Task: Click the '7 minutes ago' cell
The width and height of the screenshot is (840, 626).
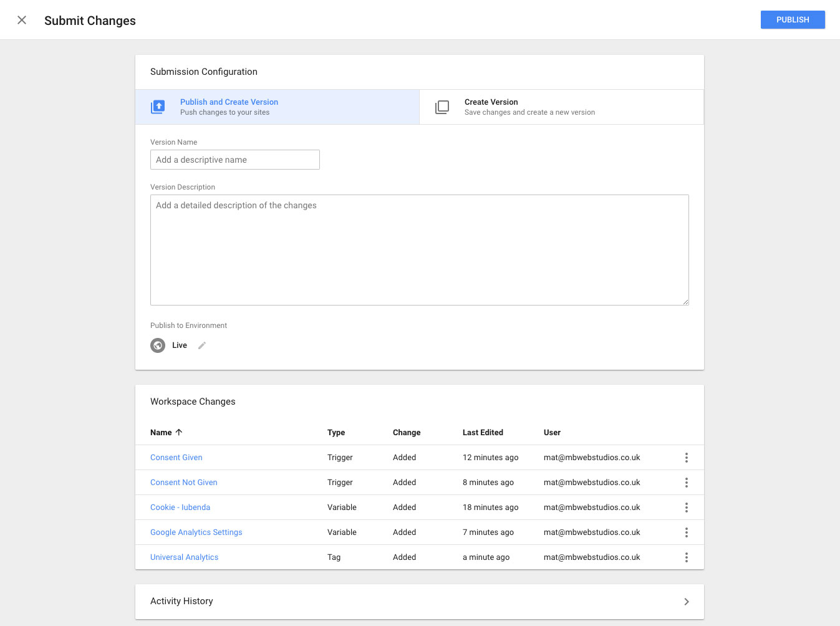Action: click(x=488, y=532)
